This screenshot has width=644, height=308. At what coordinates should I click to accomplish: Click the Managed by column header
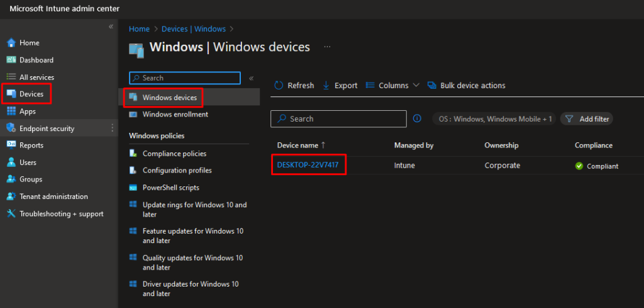pos(414,145)
